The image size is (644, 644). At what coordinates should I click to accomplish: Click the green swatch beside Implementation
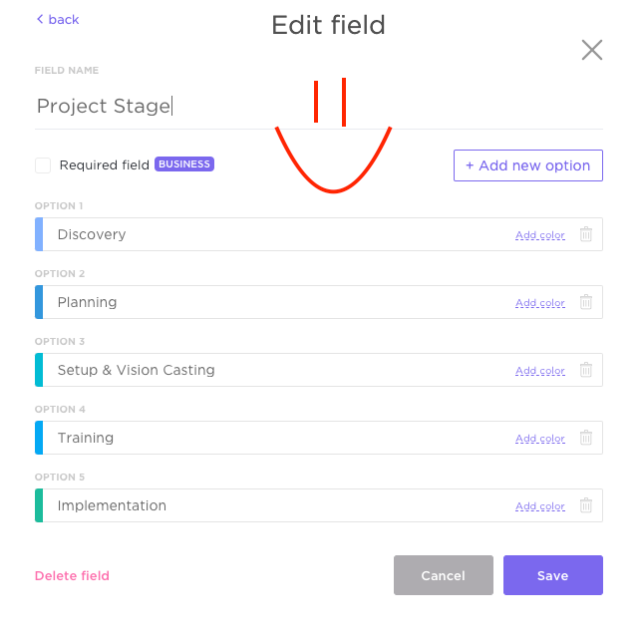click(39, 505)
